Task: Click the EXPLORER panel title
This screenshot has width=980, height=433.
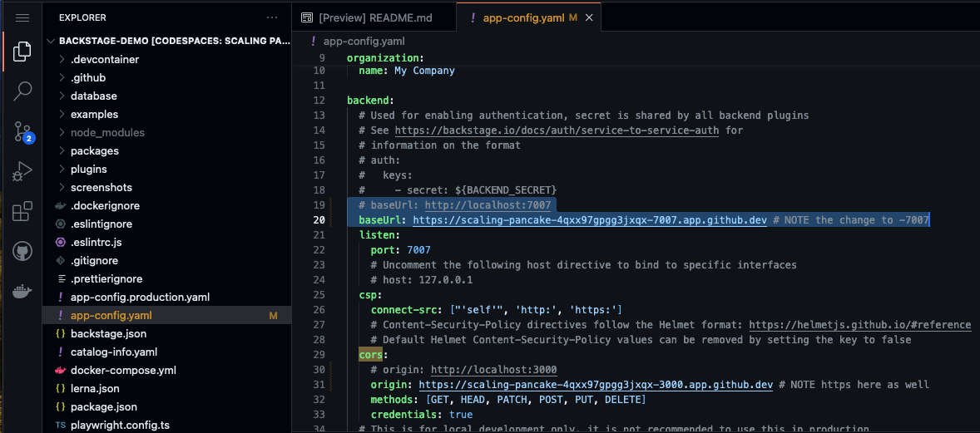Action: tap(82, 17)
